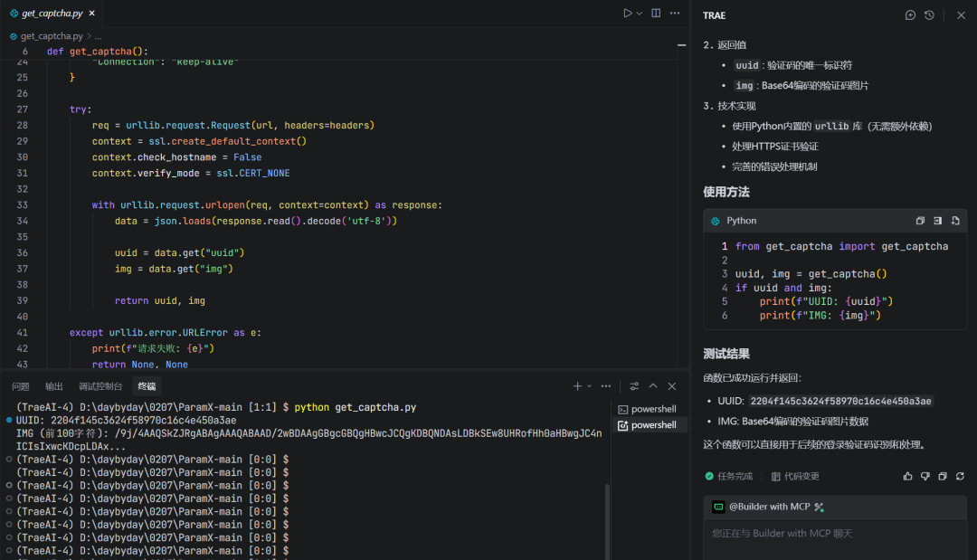Switch to the 输出 tab
Screen dimensions: 977x560
pyautogui.click(x=54, y=386)
